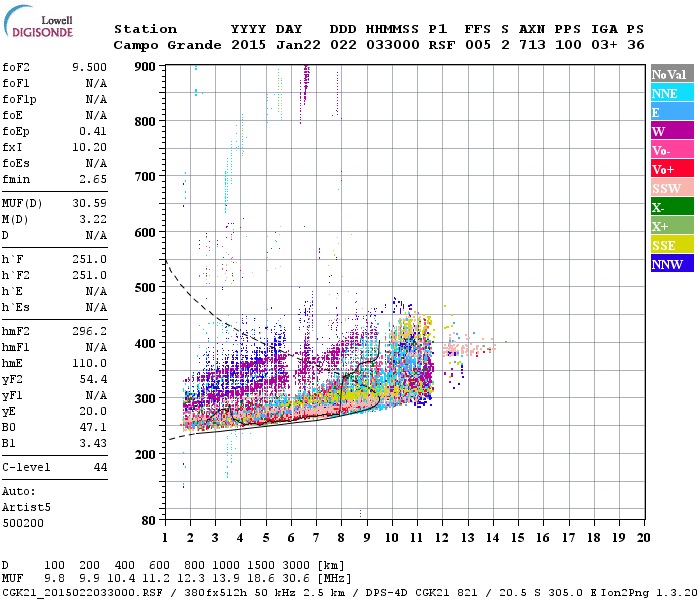Image resolution: width=700 pixels, height=600 pixels.
Task: Select the E blue legend swatch
Action: pyautogui.click(x=672, y=112)
